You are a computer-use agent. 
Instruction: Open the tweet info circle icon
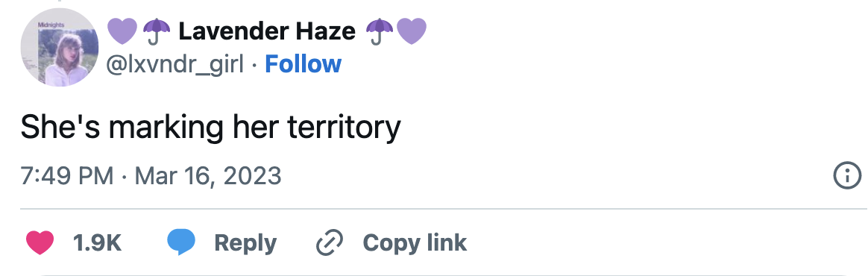click(x=848, y=176)
